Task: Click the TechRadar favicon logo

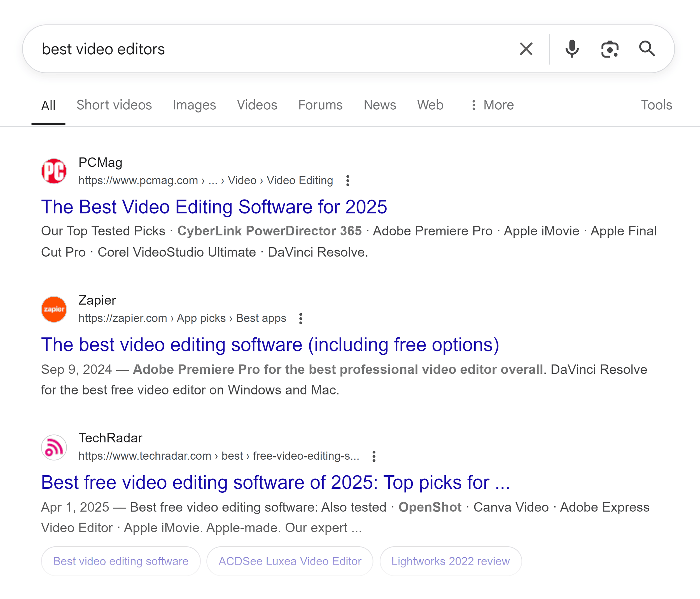Action: pyautogui.click(x=54, y=447)
